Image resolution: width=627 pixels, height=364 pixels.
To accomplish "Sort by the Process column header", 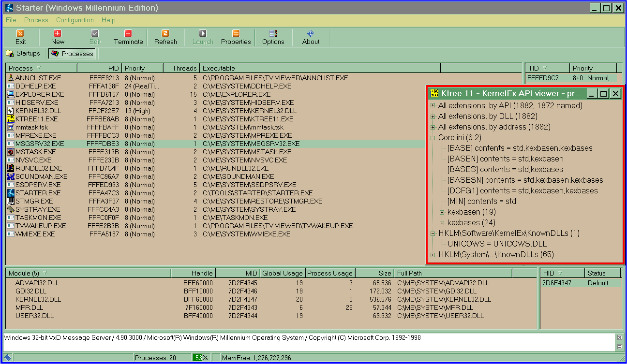I will [x=41, y=68].
